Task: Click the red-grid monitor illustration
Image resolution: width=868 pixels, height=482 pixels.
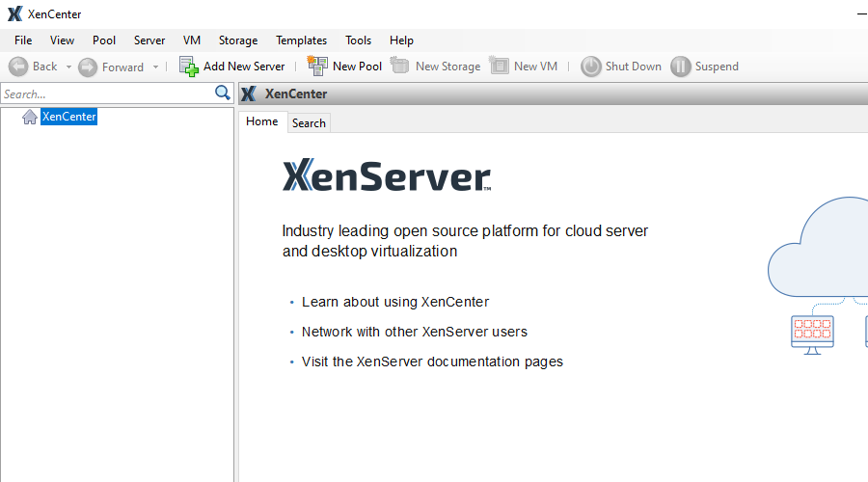Action: [x=812, y=335]
